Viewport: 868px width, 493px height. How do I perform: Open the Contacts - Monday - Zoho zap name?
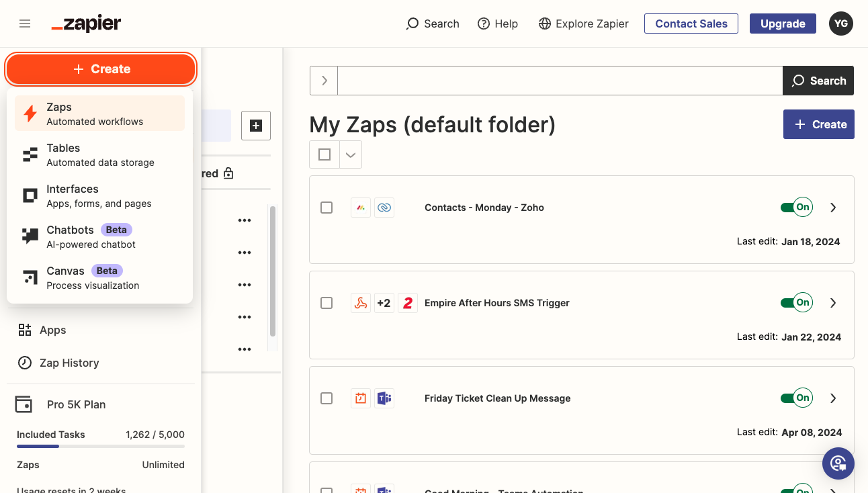(484, 208)
